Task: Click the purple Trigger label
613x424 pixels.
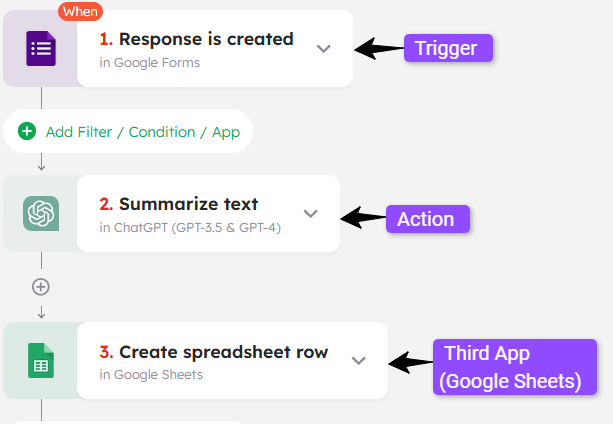Action: [x=448, y=48]
